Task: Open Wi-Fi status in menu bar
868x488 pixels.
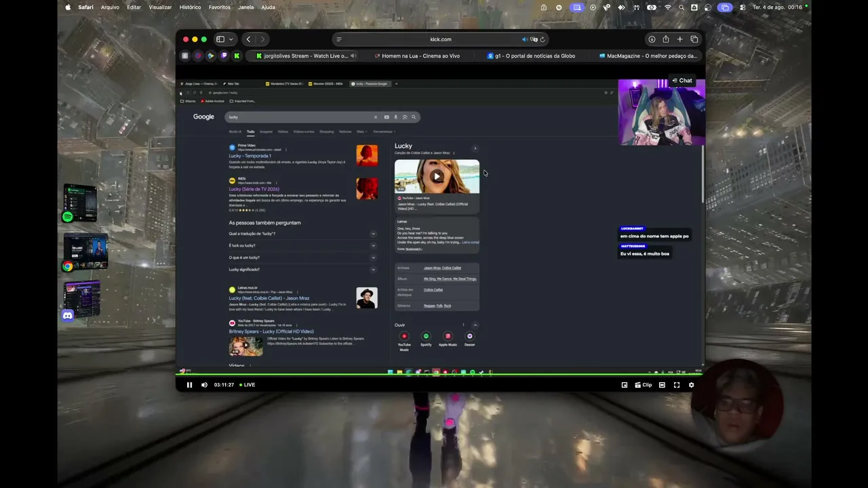Action: pyautogui.click(x=668, y=7)
